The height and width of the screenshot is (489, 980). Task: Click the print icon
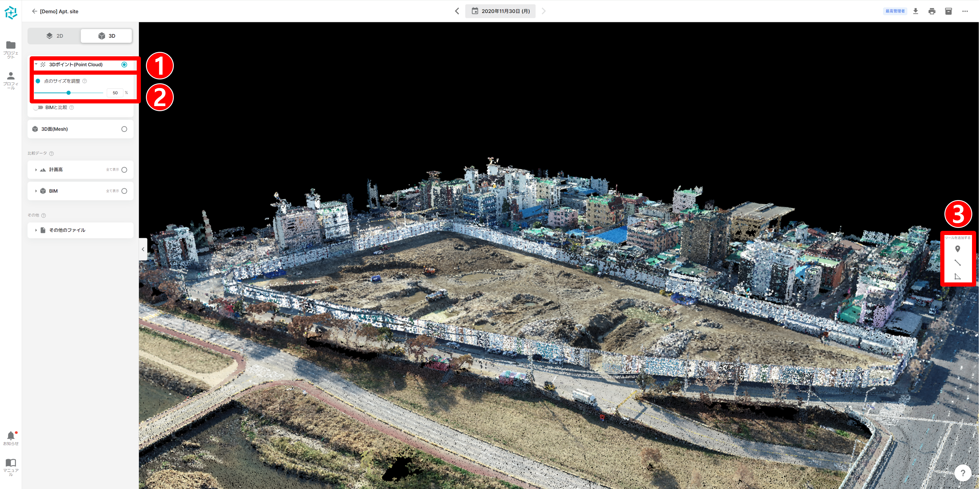932,11
